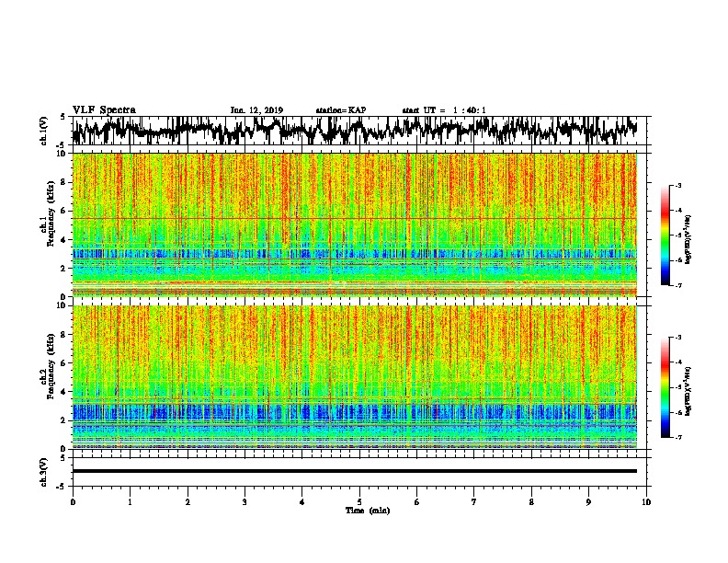The width and height of the screenshot is (728, 563).
Task: Click time axis tick label "10"
Action: click(646, 501)
